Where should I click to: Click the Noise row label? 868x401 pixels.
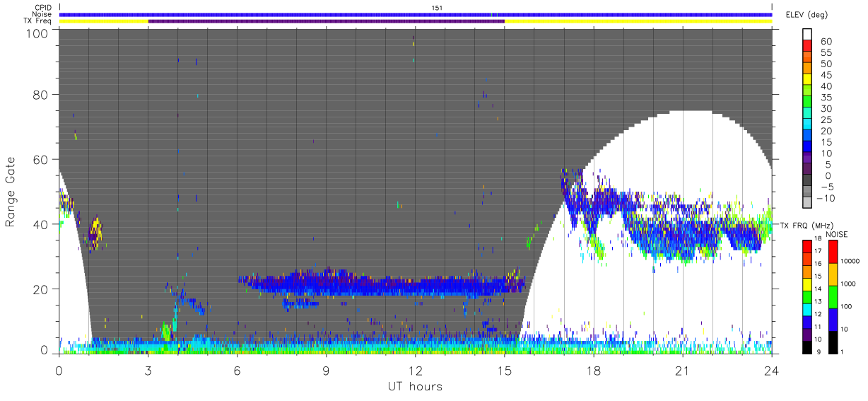point(43,14)
